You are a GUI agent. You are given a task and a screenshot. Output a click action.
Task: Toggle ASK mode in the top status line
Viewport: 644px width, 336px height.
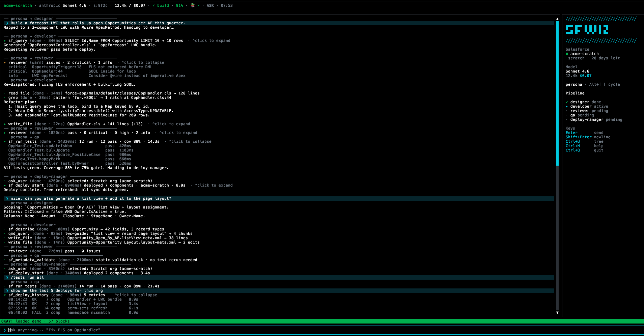point(210,5)
